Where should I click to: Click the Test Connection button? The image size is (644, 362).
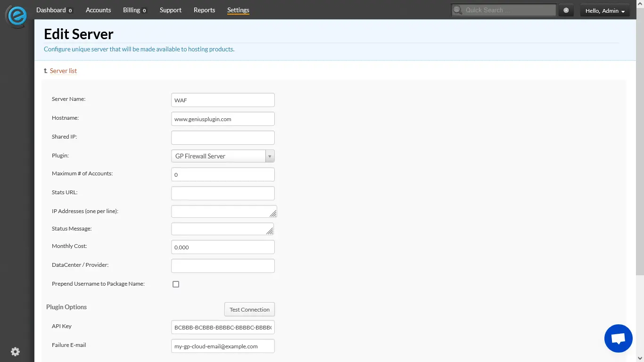(249, 310)
